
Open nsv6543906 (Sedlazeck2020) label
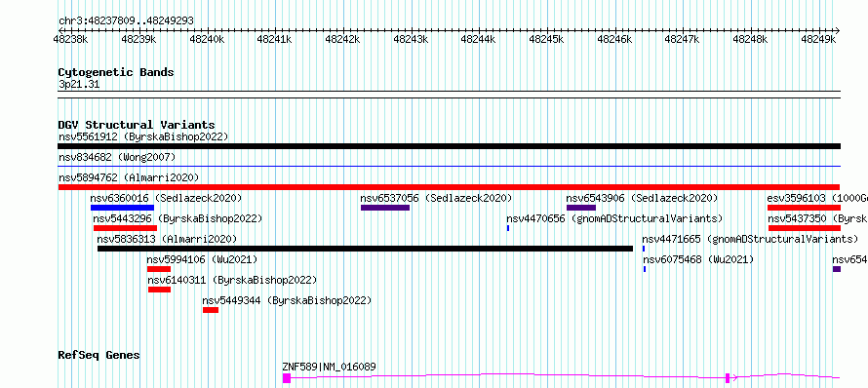click(x=642, y=198)
